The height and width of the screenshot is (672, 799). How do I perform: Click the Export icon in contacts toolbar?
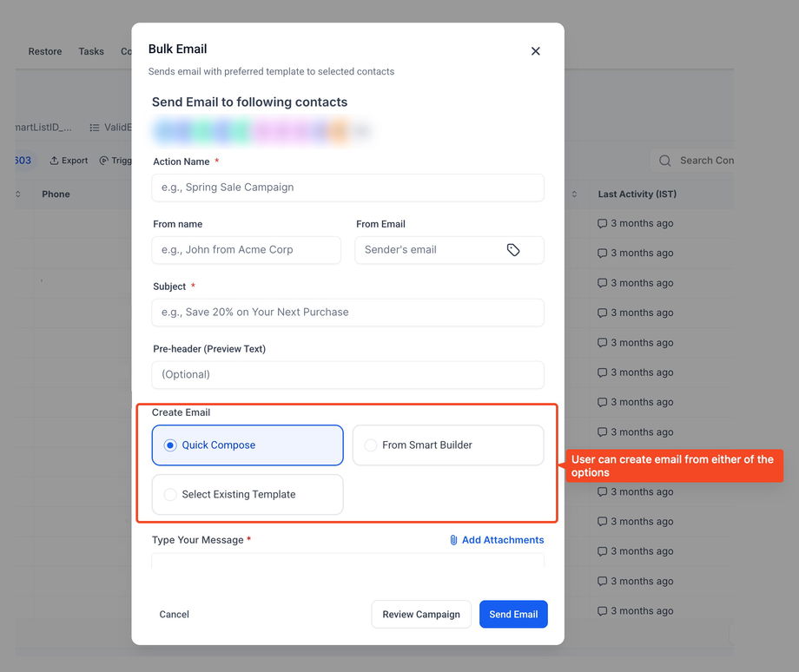(x=54, y=161)
